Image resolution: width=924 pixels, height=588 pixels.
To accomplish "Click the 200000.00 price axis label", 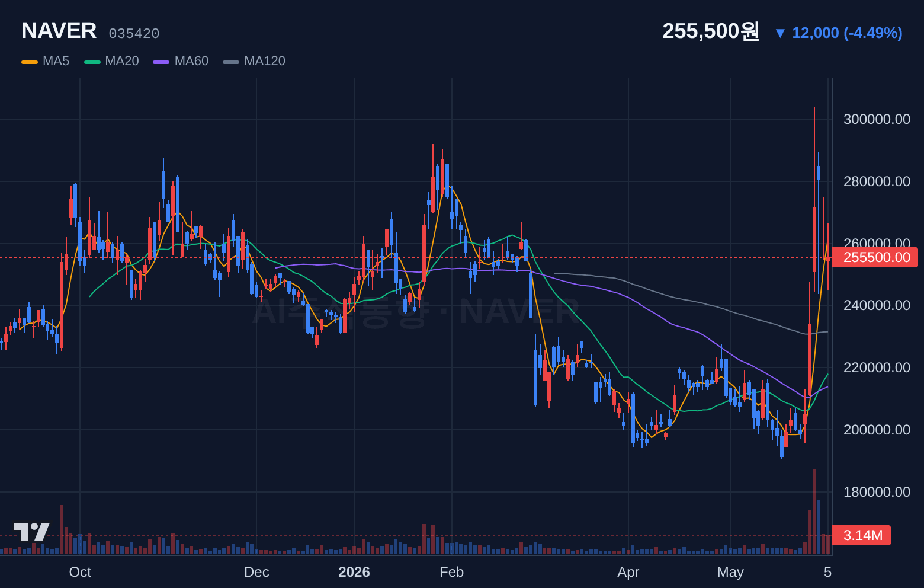I will point(877,430).
